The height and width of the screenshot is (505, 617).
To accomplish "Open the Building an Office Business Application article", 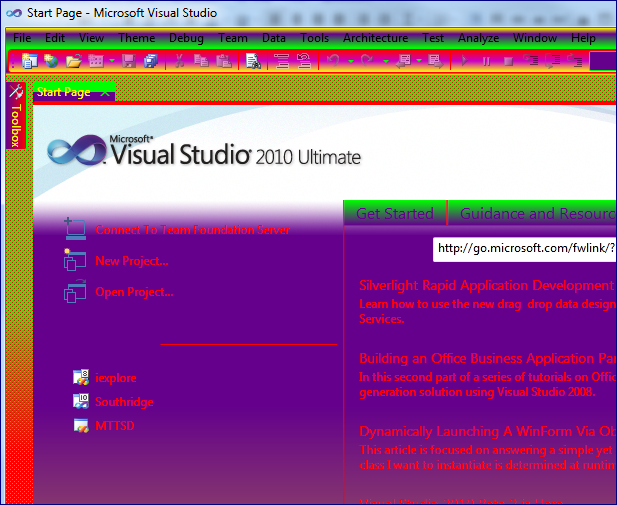I will coord(488,358).
